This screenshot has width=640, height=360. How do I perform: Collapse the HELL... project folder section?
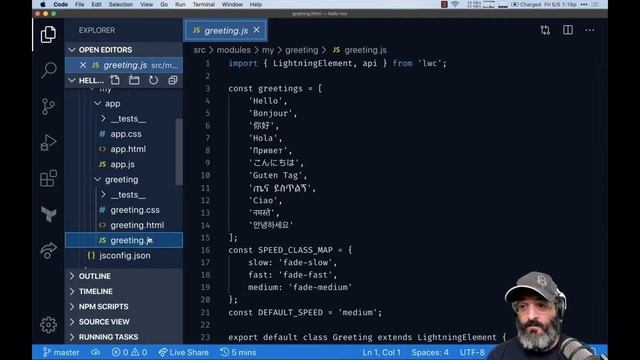click(x=86, y=80)
